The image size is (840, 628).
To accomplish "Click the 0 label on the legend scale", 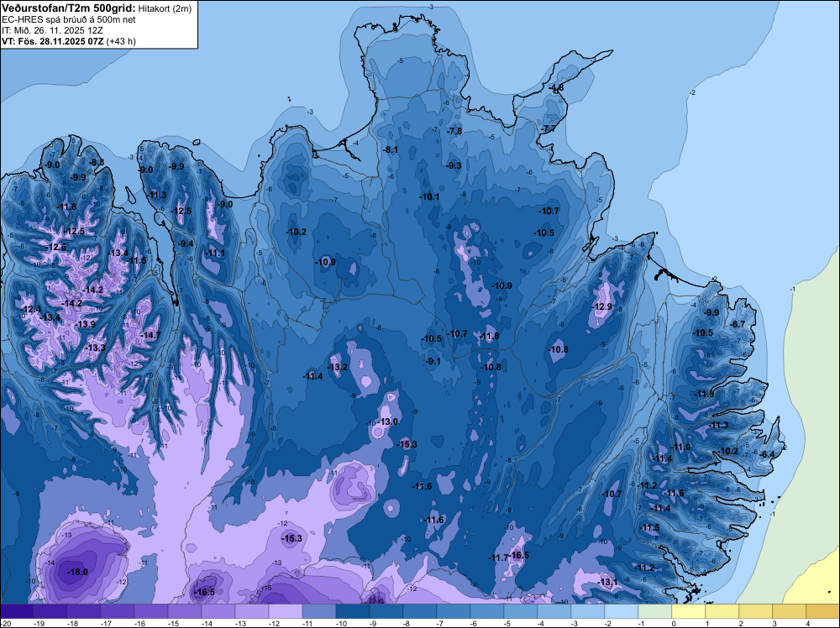I will 674,623.
